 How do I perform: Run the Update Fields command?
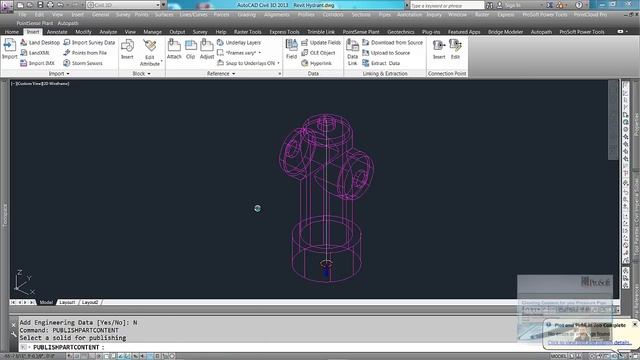point(321,42)
